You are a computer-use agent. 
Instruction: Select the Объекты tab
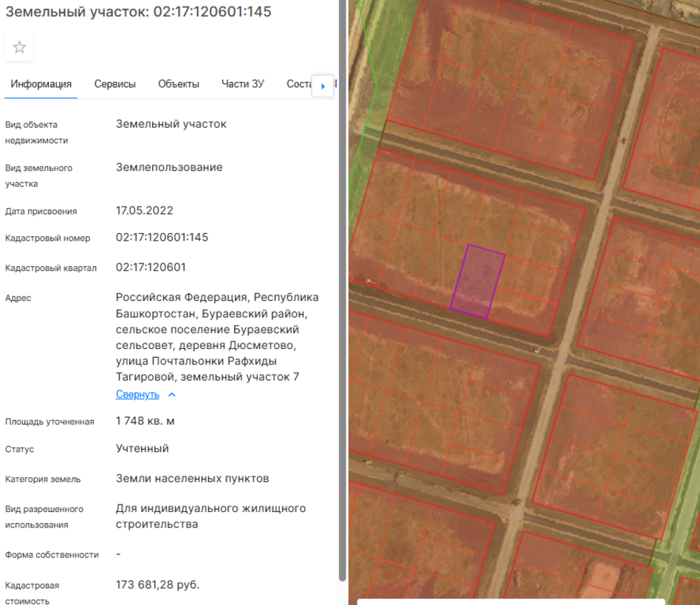179,84
